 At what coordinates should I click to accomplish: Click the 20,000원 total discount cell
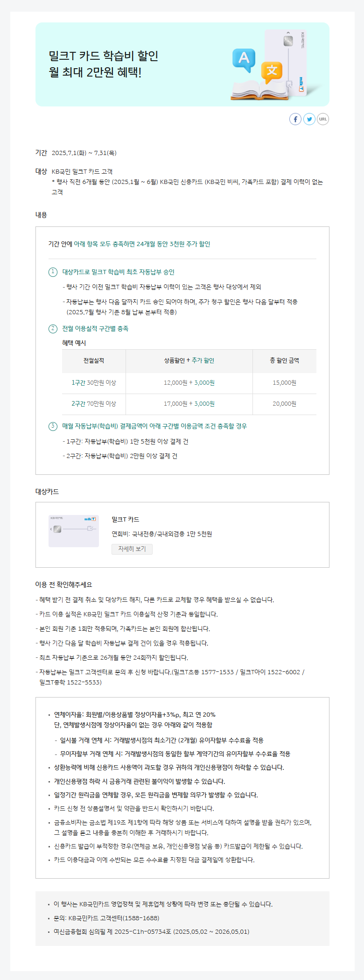click(x=285, y=404)
